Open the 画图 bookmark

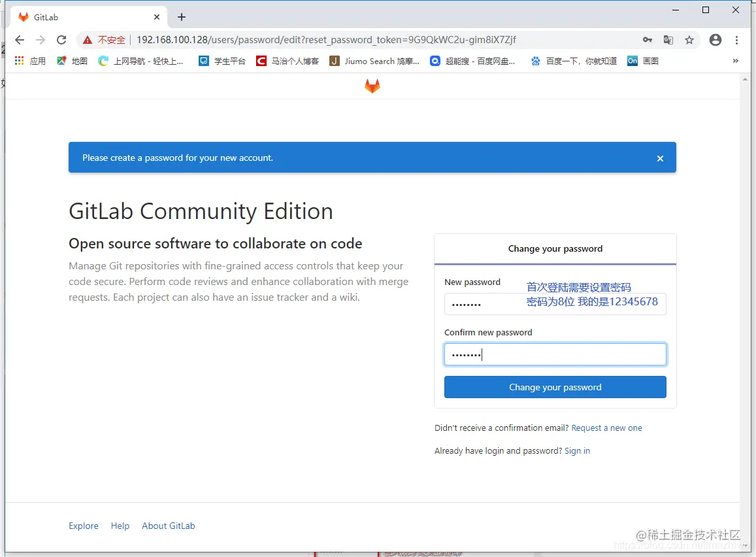point(643,61)
